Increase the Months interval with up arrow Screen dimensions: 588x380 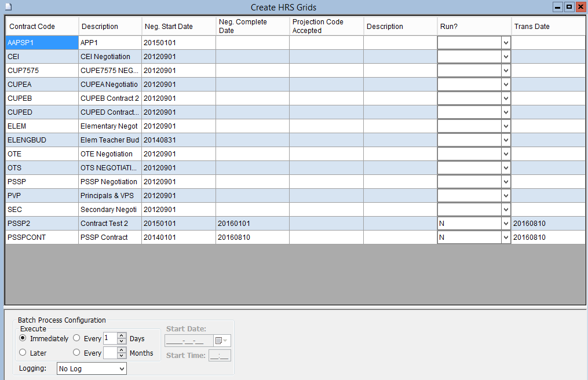pyautogui.click(x=121, y=350)
